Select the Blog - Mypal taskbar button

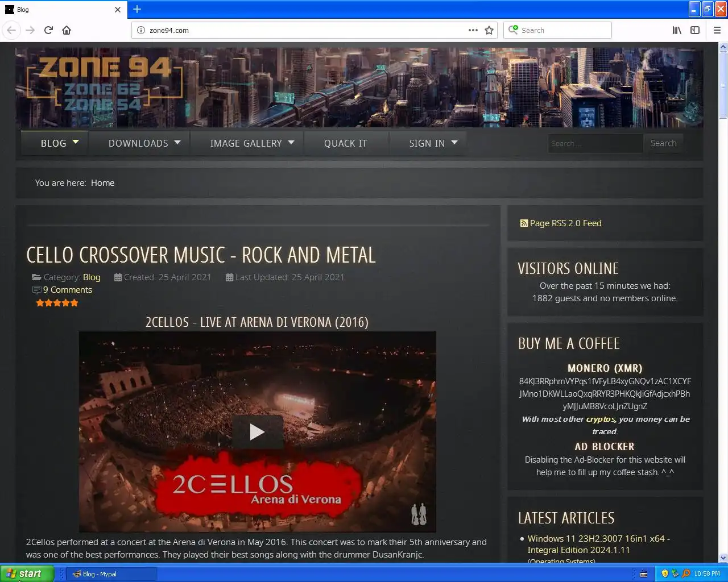111,574
